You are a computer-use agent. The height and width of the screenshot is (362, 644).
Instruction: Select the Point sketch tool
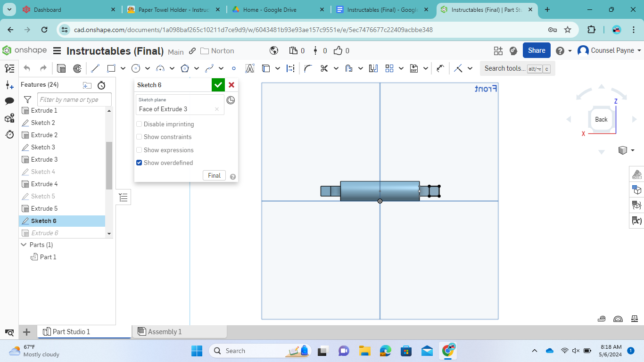click(234, 68)
